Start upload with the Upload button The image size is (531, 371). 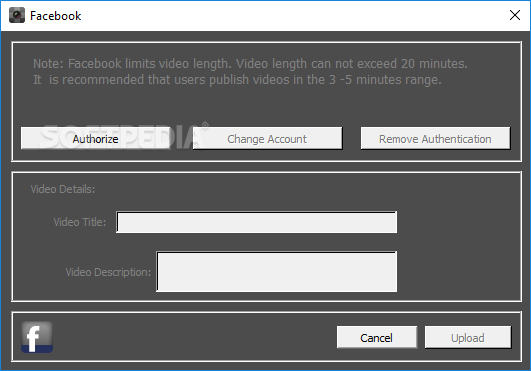(x=468, y=337)
